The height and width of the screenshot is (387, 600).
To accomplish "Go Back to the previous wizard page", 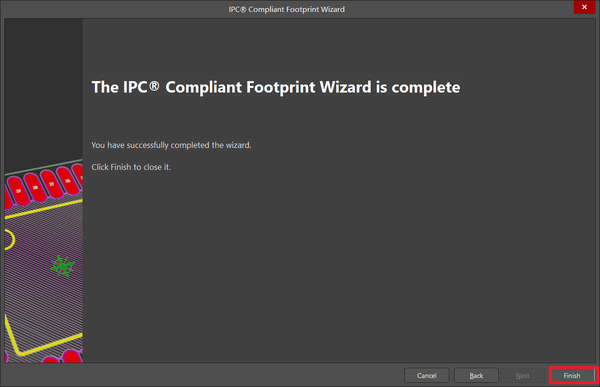I will pyautogui.click(x=476, y=376).
